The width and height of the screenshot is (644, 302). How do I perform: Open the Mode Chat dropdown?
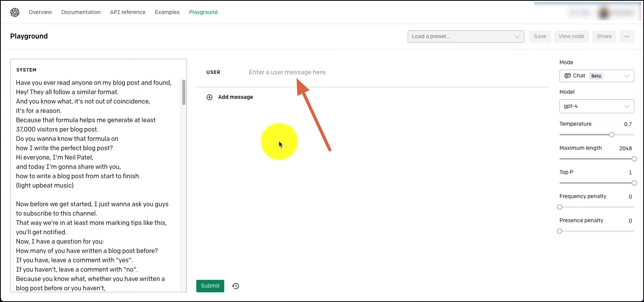[596, 76]
